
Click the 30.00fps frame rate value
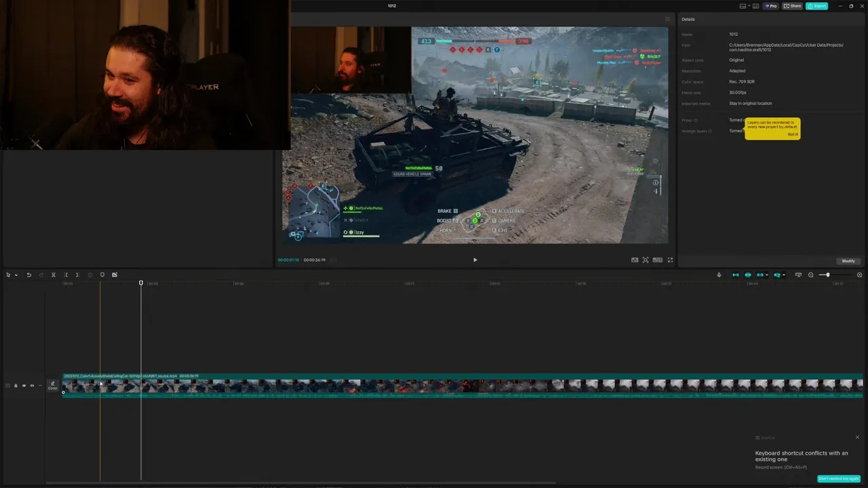(x=738, y=92)
